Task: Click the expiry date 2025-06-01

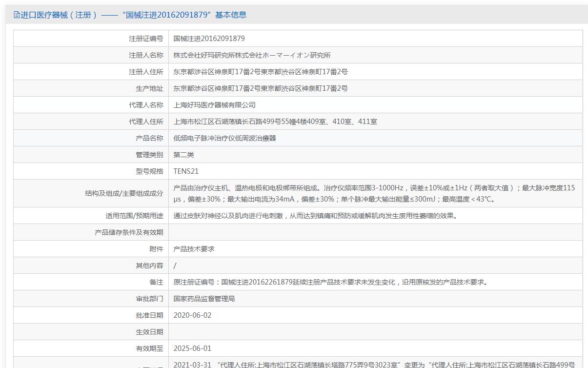Action: click(x=192, y=348)
